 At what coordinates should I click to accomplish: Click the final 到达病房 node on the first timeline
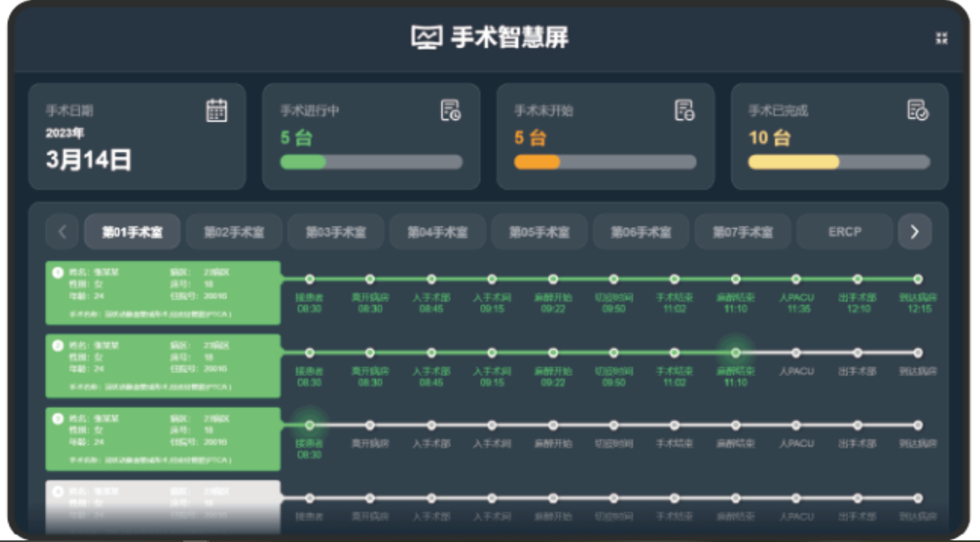917,280
